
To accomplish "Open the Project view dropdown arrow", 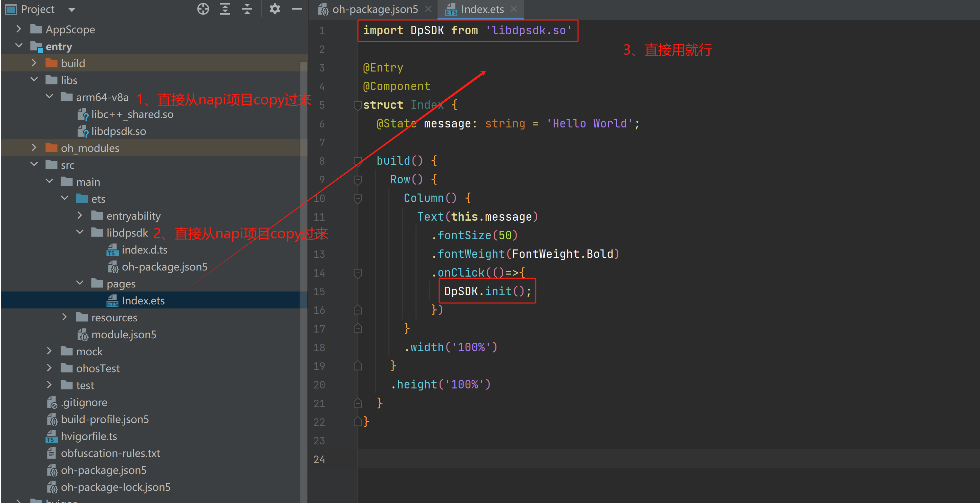I will point(71,9).
